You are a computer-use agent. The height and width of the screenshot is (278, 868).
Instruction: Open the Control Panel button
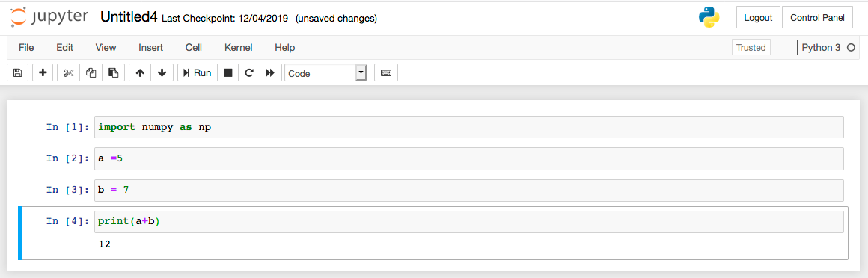tap(816, 17)
